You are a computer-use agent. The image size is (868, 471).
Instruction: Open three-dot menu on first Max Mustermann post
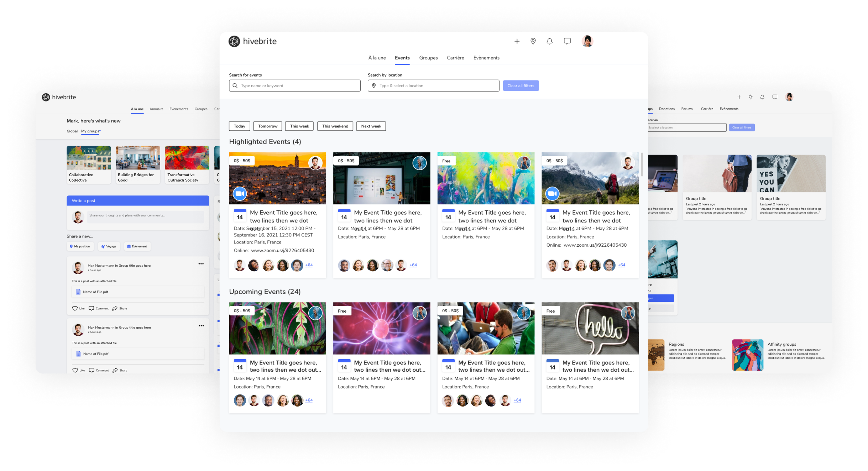201,264
